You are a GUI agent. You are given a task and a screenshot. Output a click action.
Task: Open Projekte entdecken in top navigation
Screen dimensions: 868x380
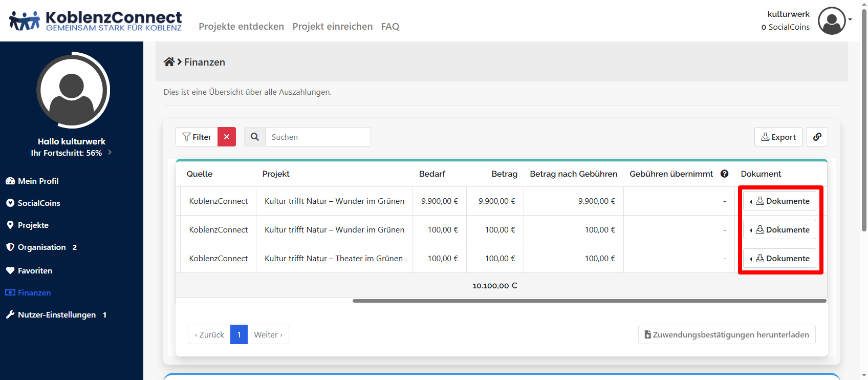(241, 27)
